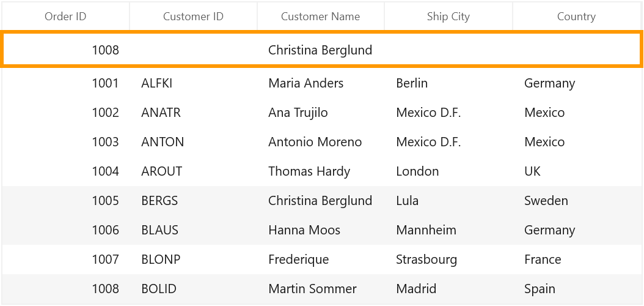Select the ANTON customer ID cell
The width and height of the screenshot is (644, 306).
tap(194, 142)
